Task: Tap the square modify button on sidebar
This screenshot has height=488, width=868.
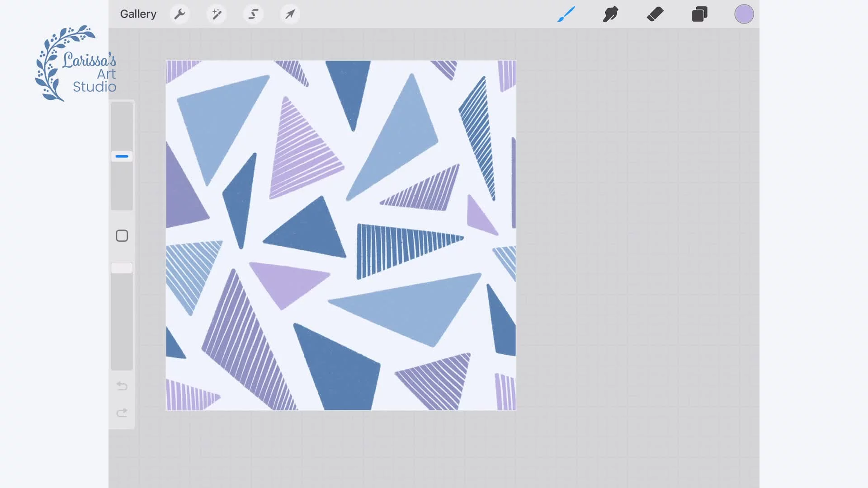Action: 122,236
